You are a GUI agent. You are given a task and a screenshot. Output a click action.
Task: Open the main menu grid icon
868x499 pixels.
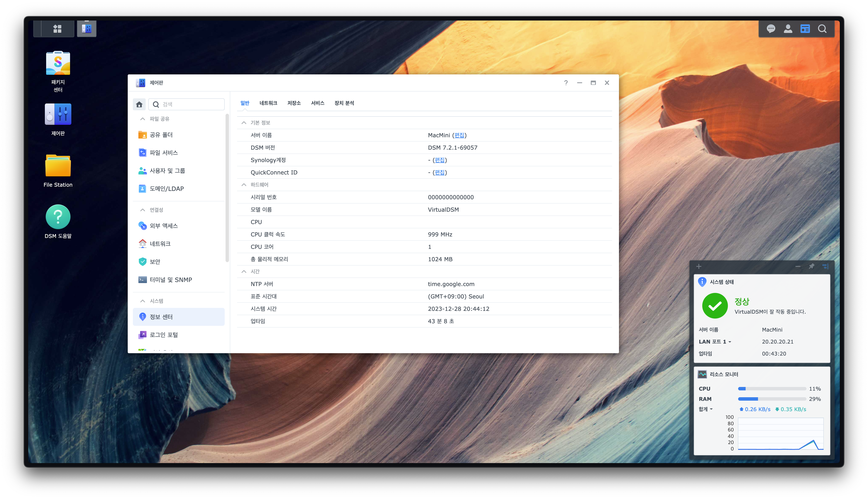tap(57, 29)
